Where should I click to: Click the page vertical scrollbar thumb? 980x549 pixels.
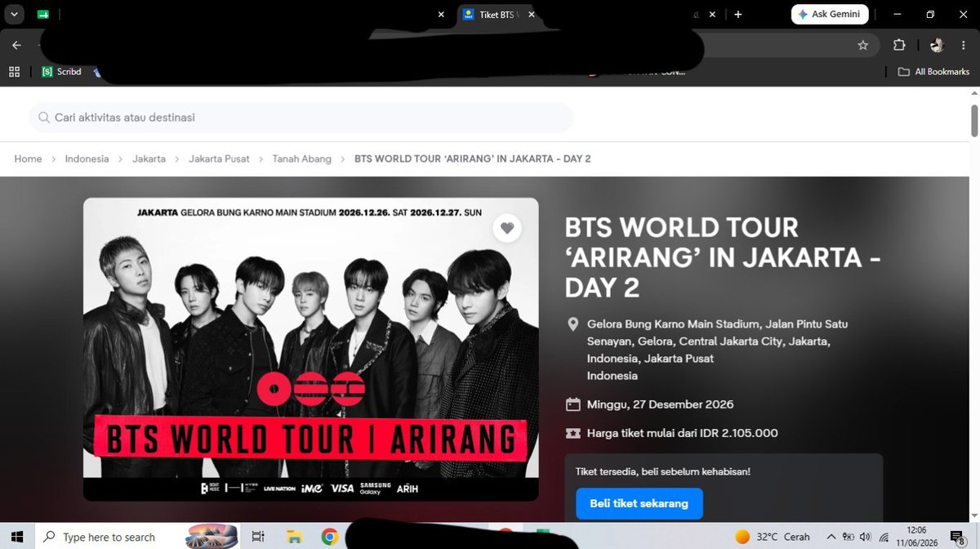coord(973,121)
